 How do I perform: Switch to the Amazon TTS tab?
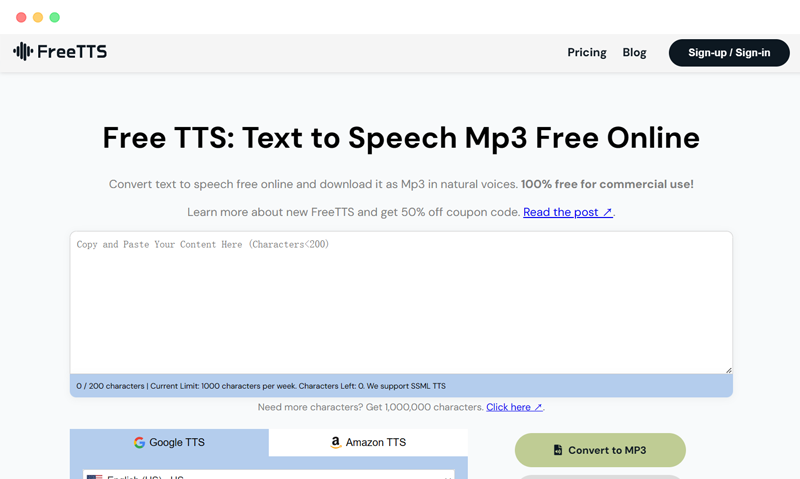368,442
